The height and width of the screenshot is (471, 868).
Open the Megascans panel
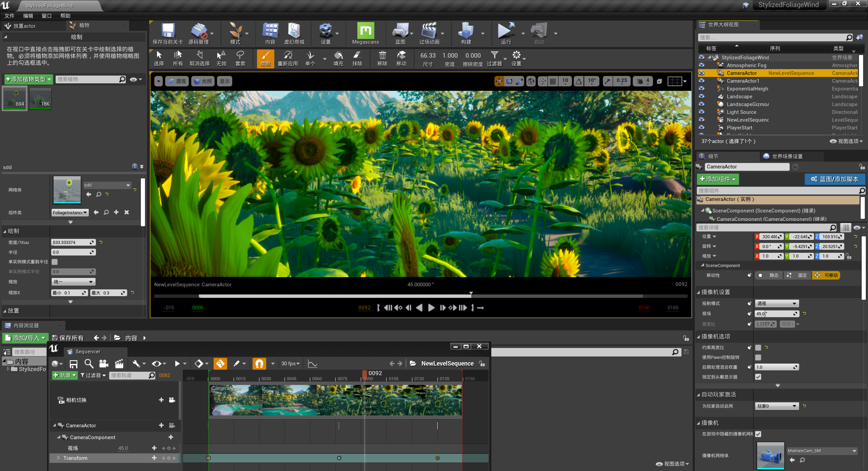(366, 32)
